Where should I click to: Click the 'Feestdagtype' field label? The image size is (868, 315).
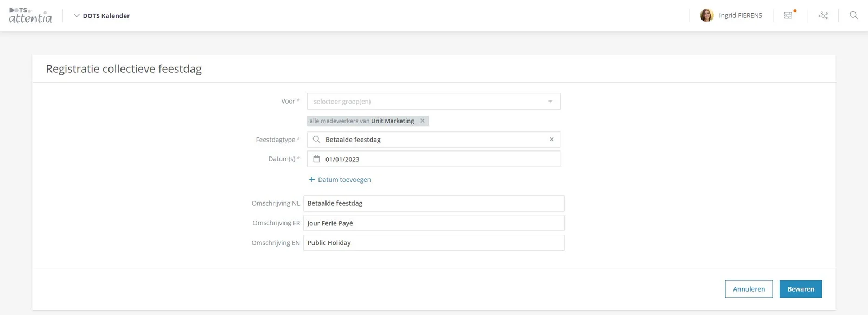tap(278, 140)
